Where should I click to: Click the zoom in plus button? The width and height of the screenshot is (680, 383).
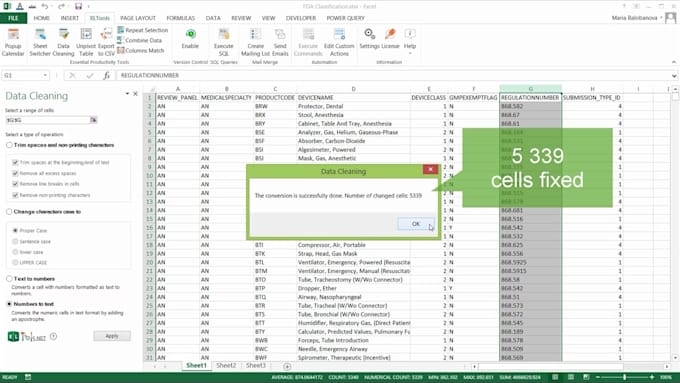[652, 377]
